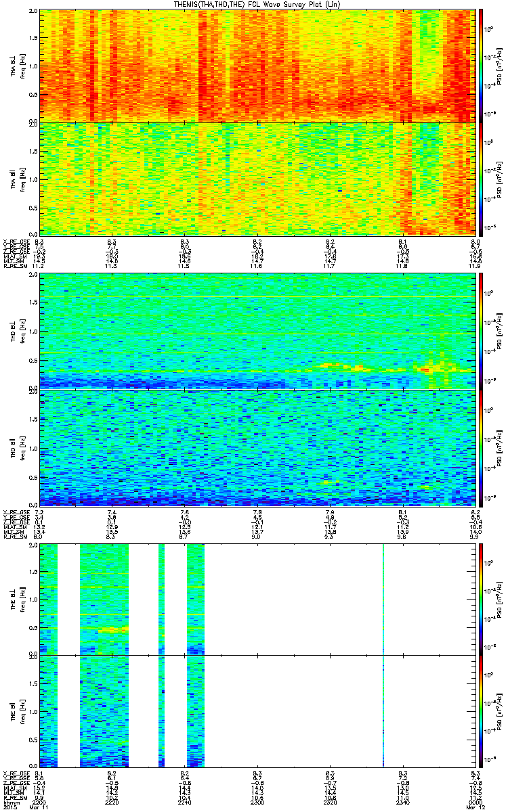Click the 0.5 tick on THE B-parallel axis
The width and height of the screenshot is (508, 812).
tap(33, 739)
